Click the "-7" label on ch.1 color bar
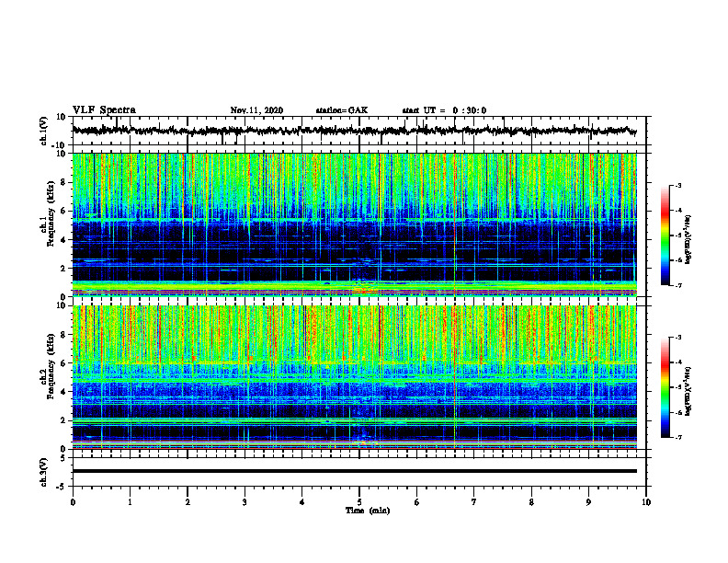 678,285
